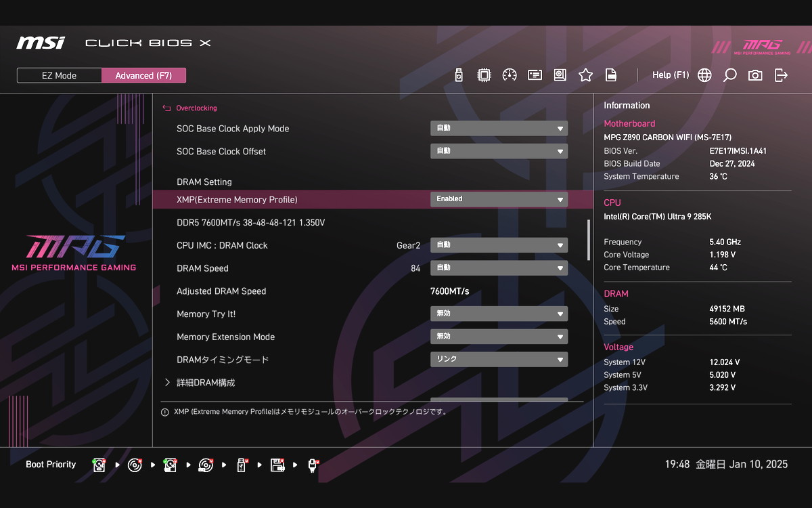Click System 12V 12.024 V value
Screen dimensions: 812x508
tap(725, 362)
